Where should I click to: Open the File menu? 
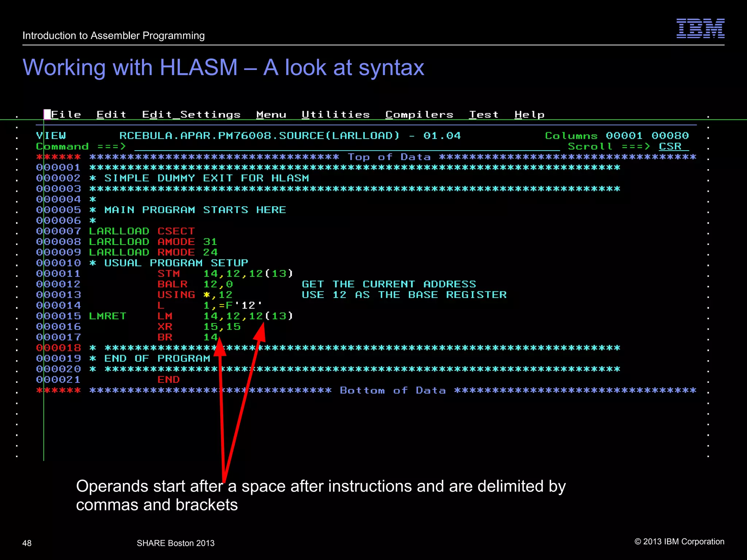click(66, 114)
